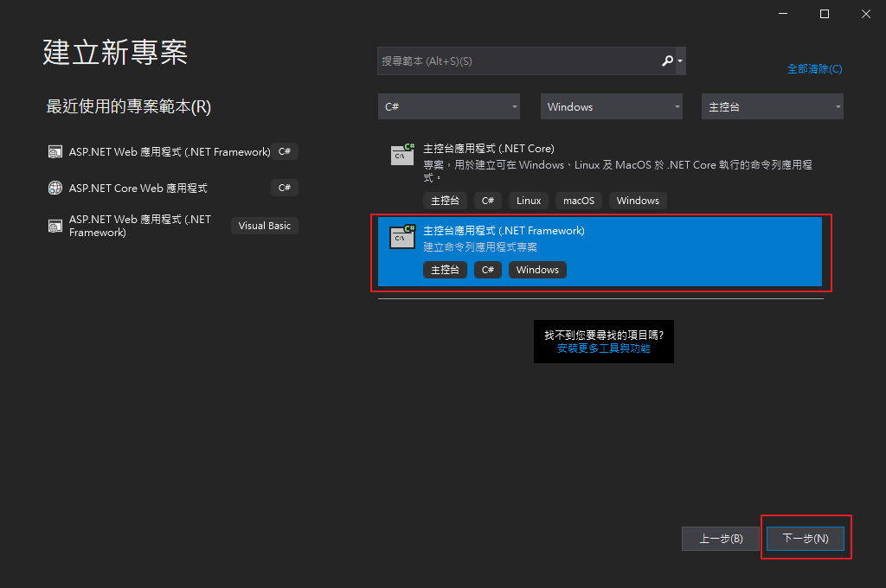The height and width of the screenshot is (588, 886).
Task: Click the C# console icon for 主控台應用程式 (.NET Core)
Action: coord(401,152)
